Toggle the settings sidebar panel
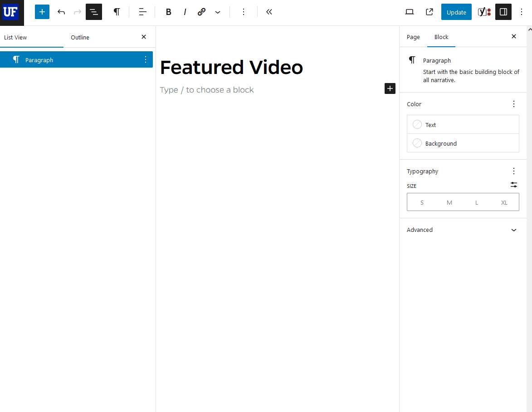Viewport: 532px width, 412px height. [503, 12]
